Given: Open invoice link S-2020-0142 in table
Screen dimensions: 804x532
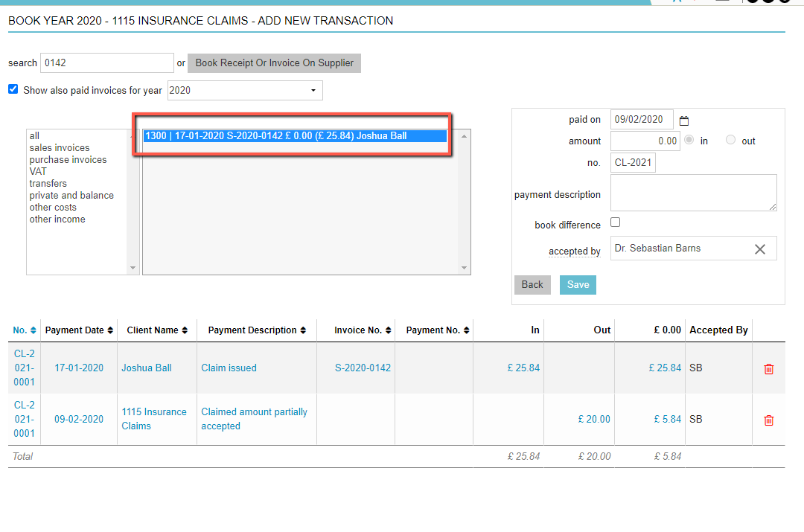Looking at the screenshot, I should tap(363, 368).
